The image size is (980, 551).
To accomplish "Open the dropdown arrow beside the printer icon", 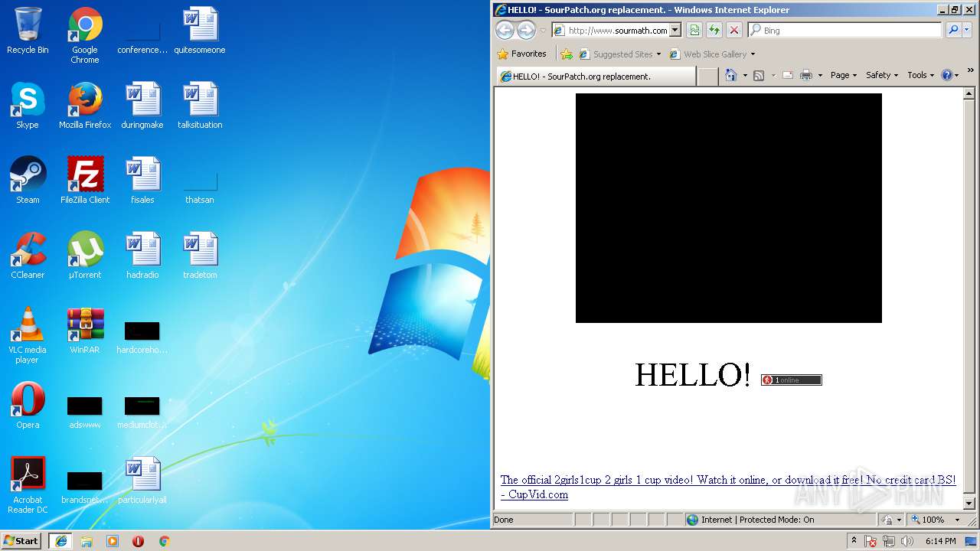I will coord(820,75).
